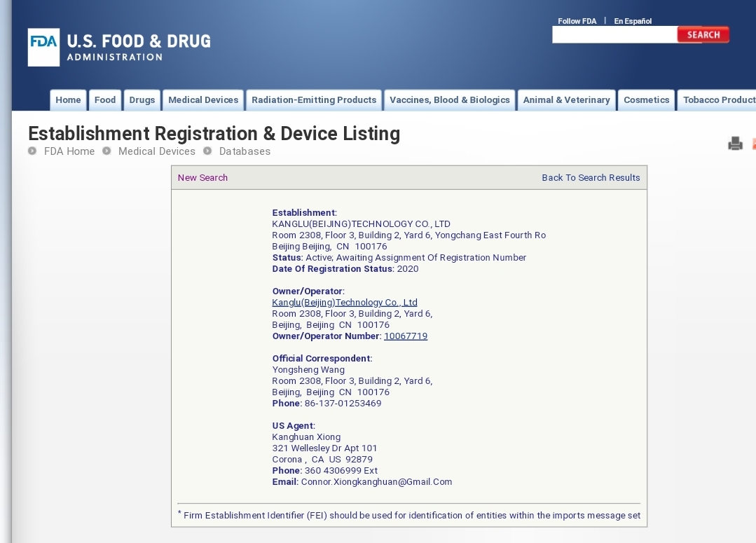Open the Animal & Veterinary tab

(566, 100)
